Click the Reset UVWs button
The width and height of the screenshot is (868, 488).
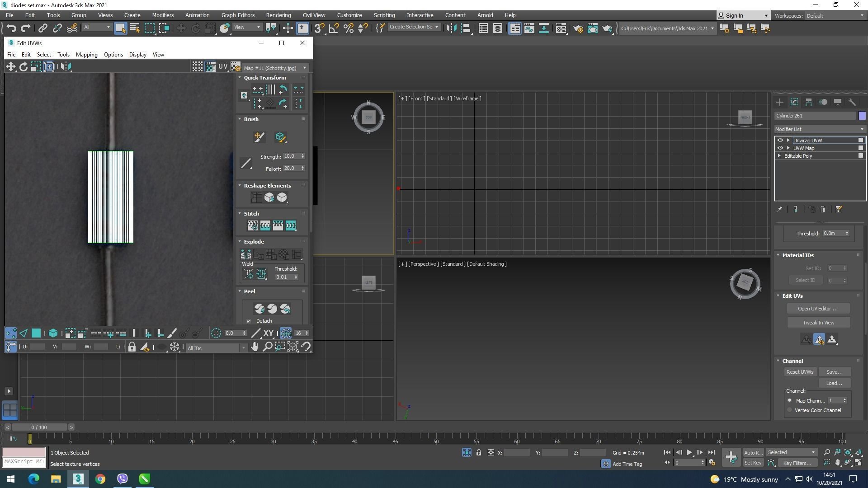click(x=800, y=372)
